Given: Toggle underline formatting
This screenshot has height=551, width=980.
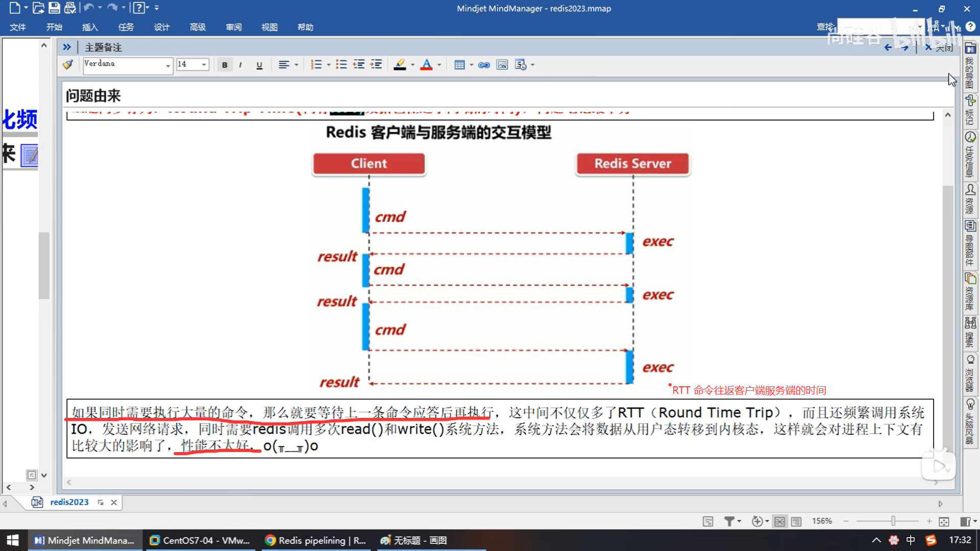Looking at the screenshot, I should click(259, 65).
